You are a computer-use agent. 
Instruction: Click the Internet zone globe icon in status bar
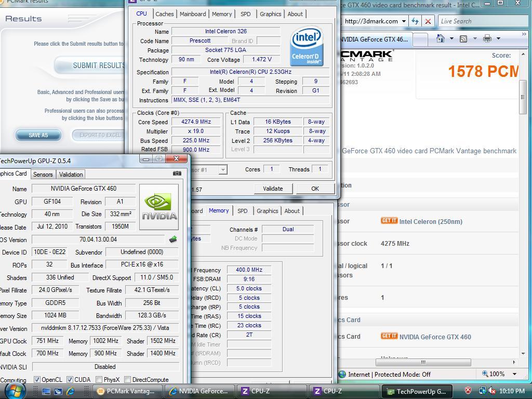[342, 374]
